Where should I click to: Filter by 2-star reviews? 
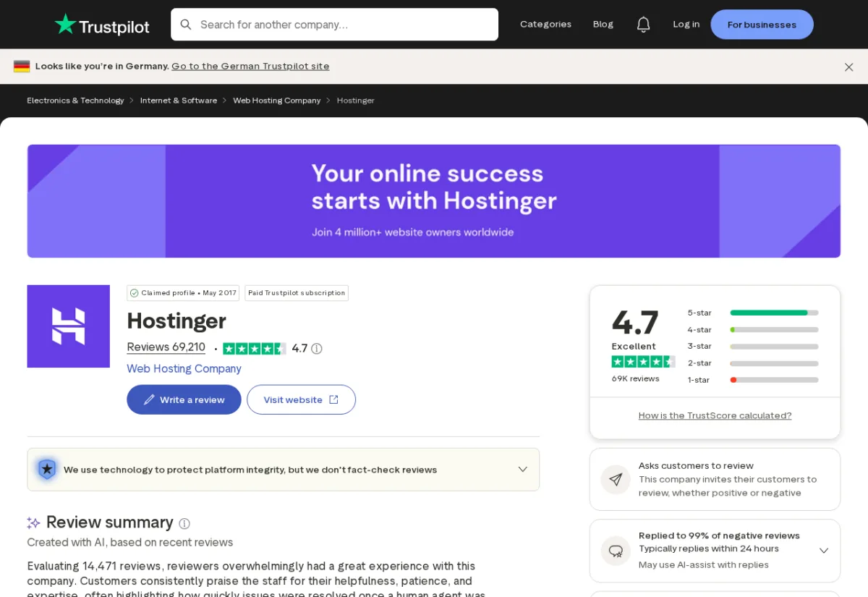(x=752, y=363)
